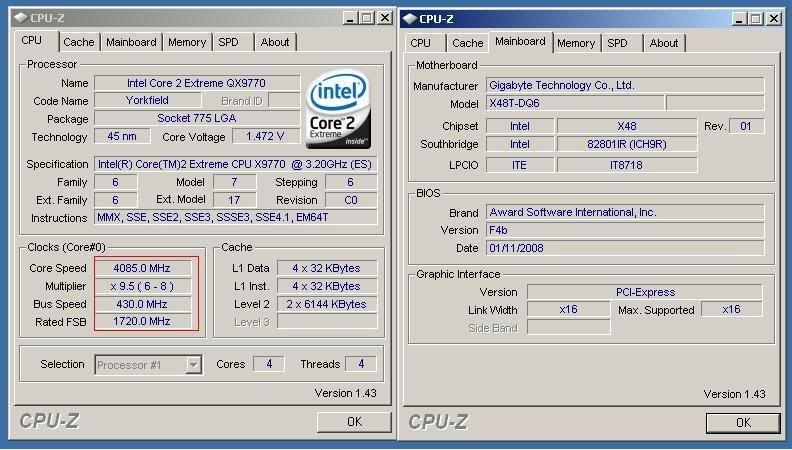Image resolution: width=792 pixels, height=450 pixels.
Task: Click the Threads count field
Action: (x=361, y=364)
